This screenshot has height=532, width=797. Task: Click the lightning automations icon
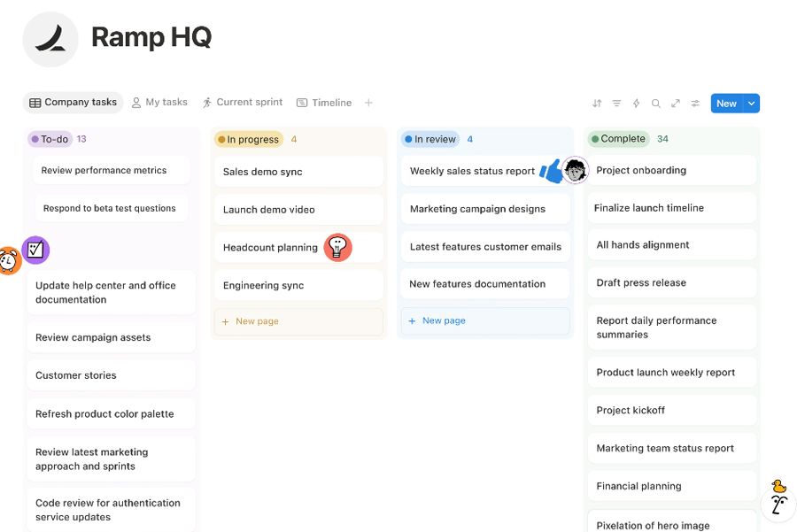(x=636, y=104)
